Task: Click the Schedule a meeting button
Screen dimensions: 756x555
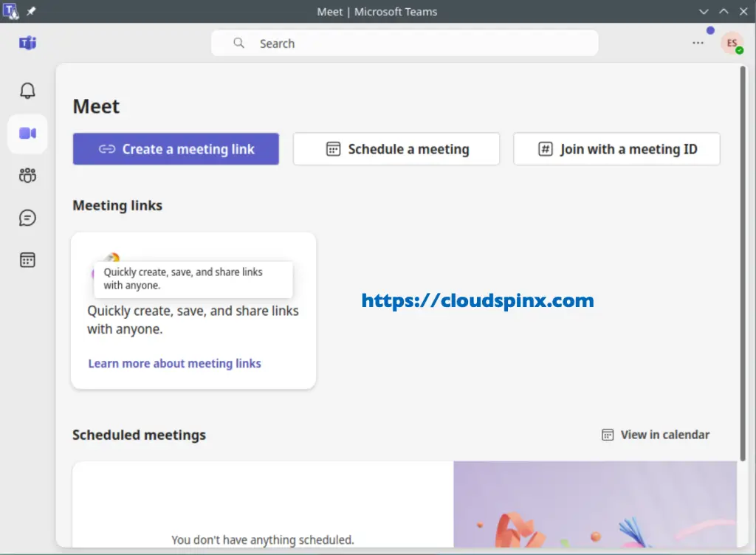Action: pos(396,148)
